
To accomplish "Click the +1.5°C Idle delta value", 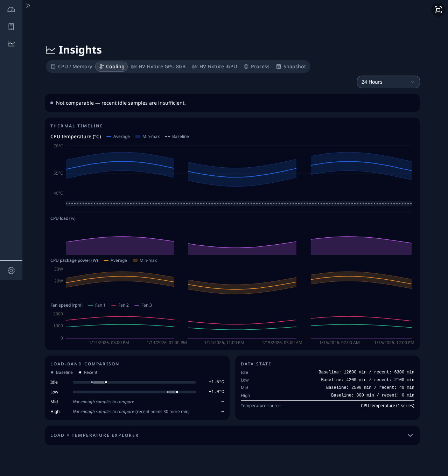I will [x=216, y=382].
